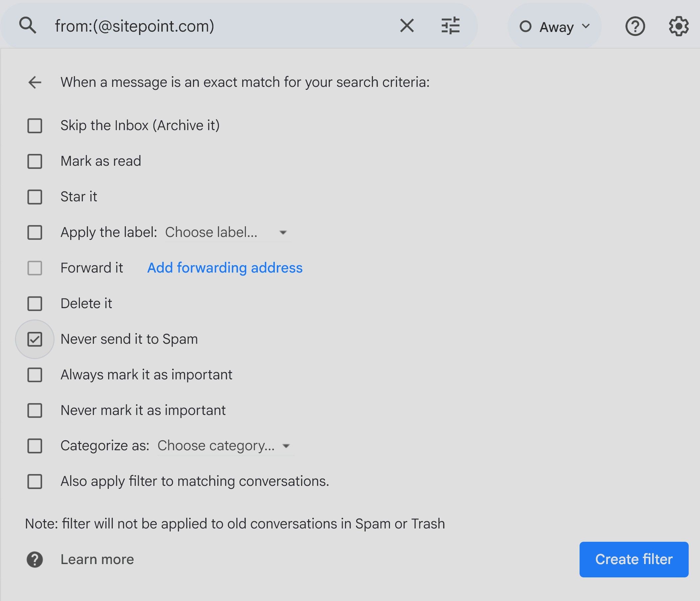Open Support help question mark icon
The height and width of the screenshot is (601, 700).
635,26
